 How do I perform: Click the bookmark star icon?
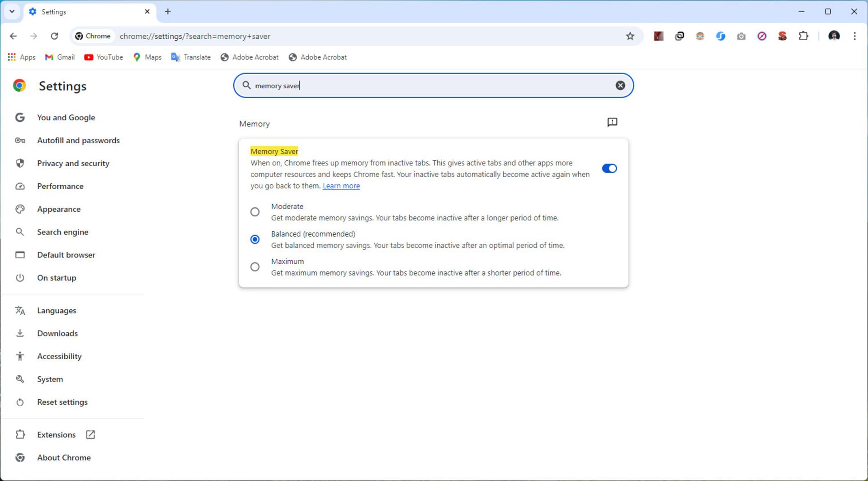pyautogui.click(x=630, y=36)
